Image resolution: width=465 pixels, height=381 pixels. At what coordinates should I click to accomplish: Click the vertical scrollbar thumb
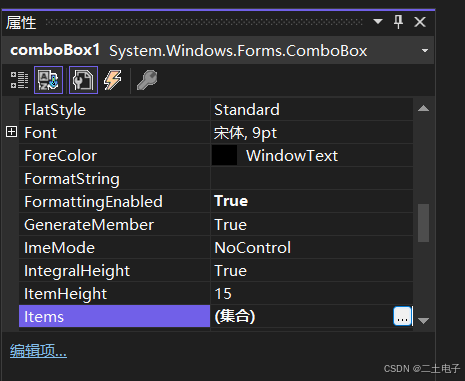pyautogui.click(x=423, y=223)
